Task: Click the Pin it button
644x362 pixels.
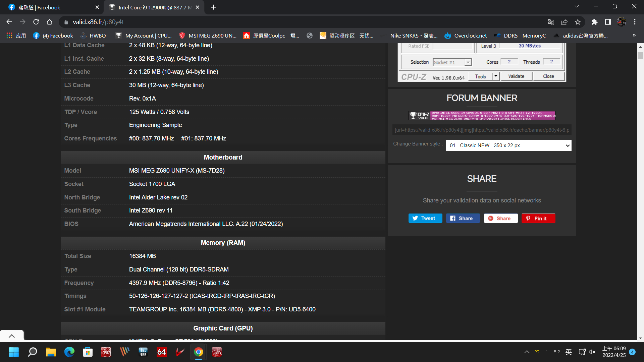Action: coord(538,218)
